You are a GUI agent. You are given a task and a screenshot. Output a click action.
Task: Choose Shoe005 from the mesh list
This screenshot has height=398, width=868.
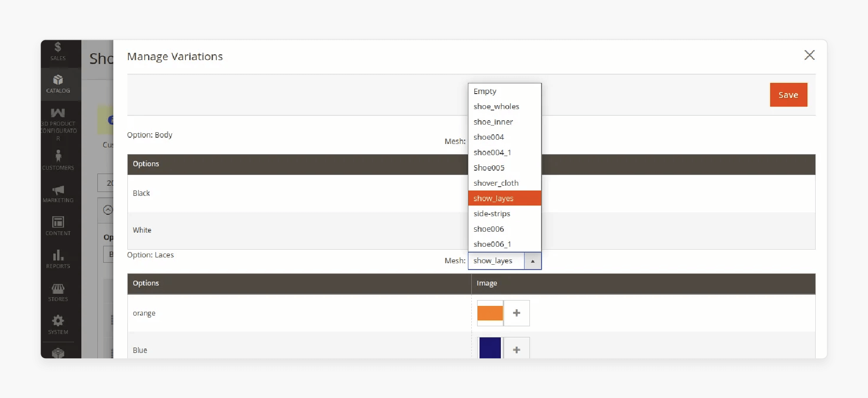(x=505, y=168)
